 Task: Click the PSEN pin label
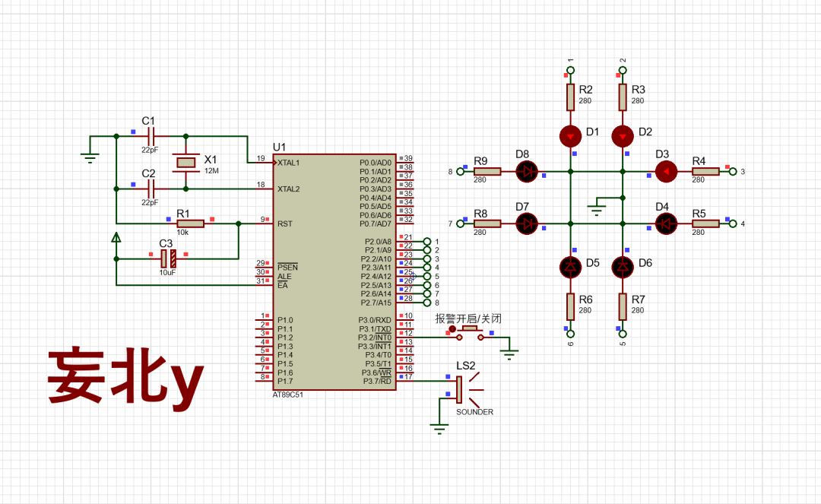pyautogui.click(x=287, y=268)
